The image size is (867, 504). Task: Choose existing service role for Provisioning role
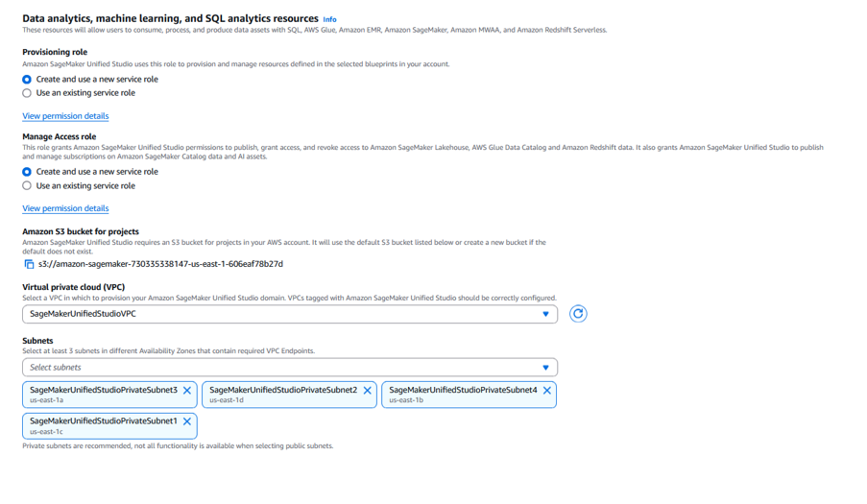tap(27, 93)
